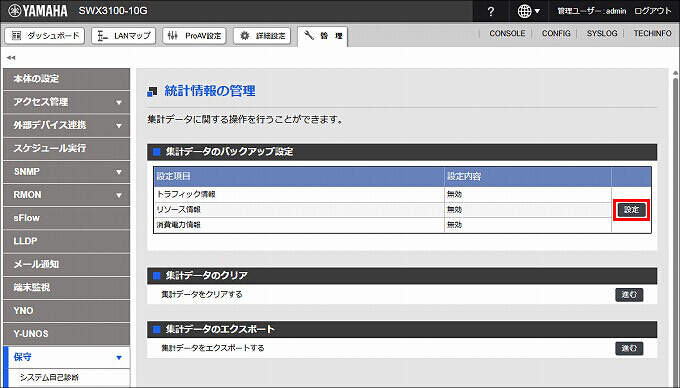Viewport: 680px width, 388px height.
Task: Open the ProAV設定 tab
Action: point(194,36)
